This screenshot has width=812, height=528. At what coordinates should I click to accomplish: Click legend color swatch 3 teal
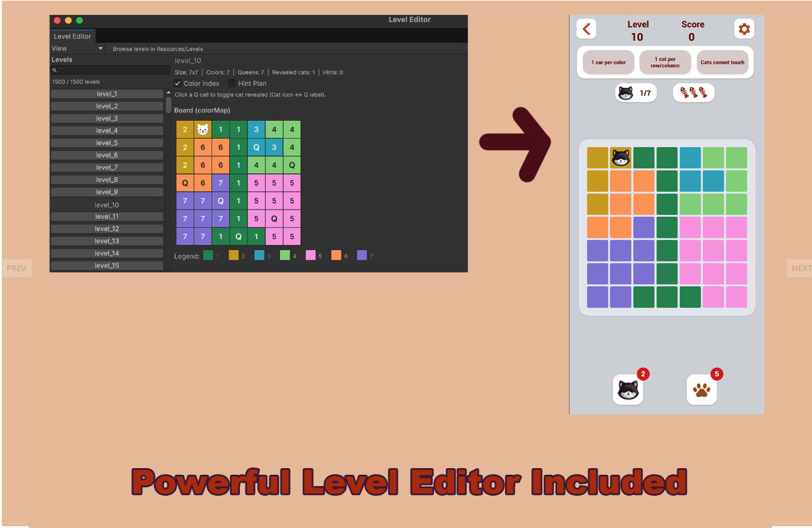(259, 256)
